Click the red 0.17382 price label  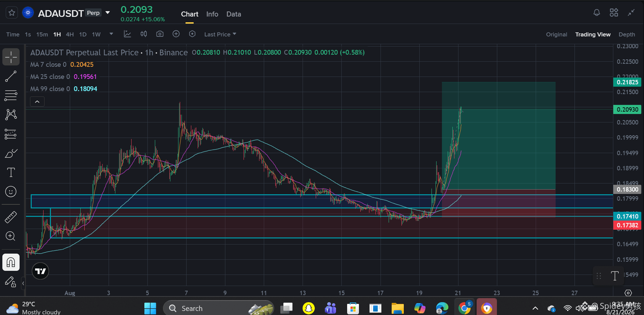click(627, 225)
